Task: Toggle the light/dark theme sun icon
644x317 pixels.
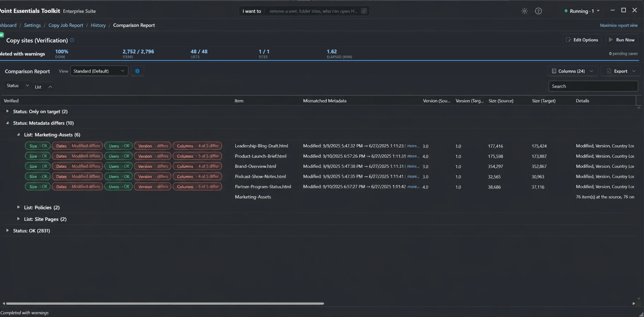Action: coord(524,11)
